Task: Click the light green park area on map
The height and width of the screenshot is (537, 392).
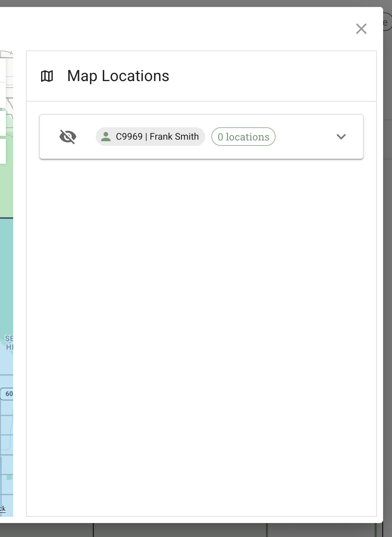Action: pyautogui.click(x=6, y=190)
